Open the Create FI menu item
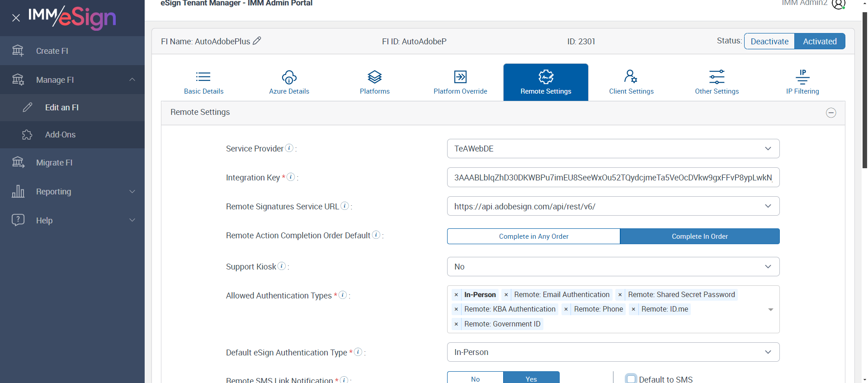The width and height of the screenshot is (868, 383). pyautogui.click(x=72, y=51)
